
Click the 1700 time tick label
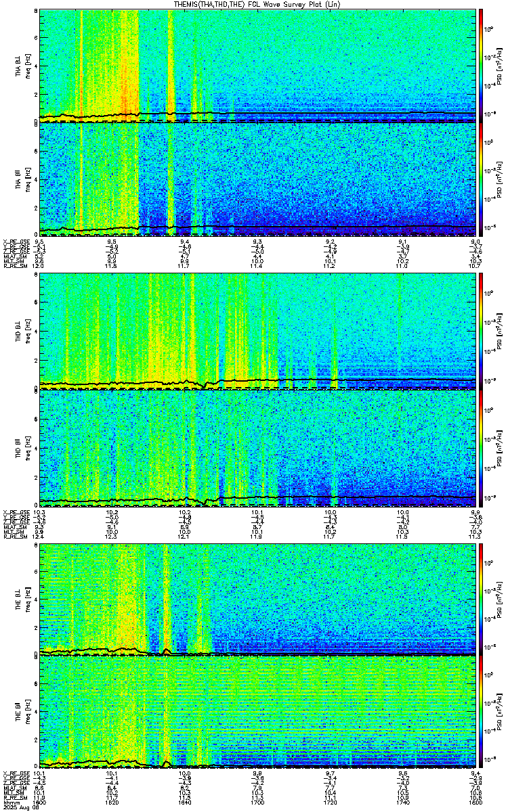pyautogui.click(x=258, y=803)
